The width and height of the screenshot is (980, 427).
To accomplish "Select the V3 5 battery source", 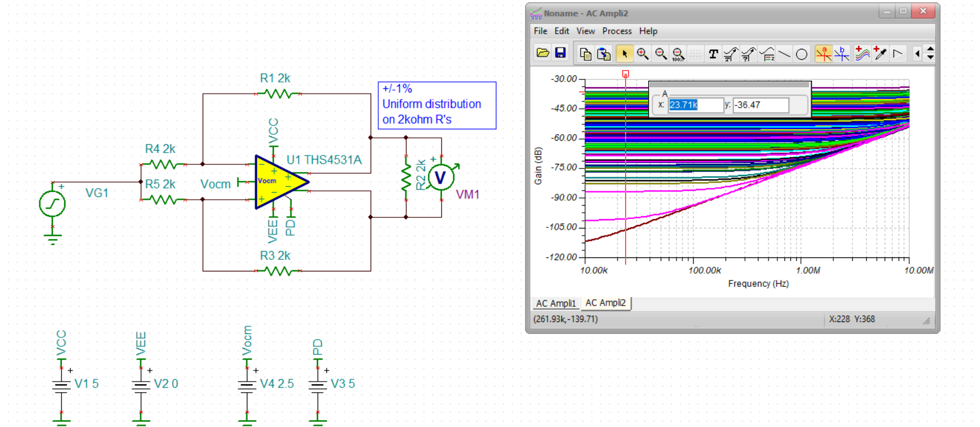I will coord(318,386).
